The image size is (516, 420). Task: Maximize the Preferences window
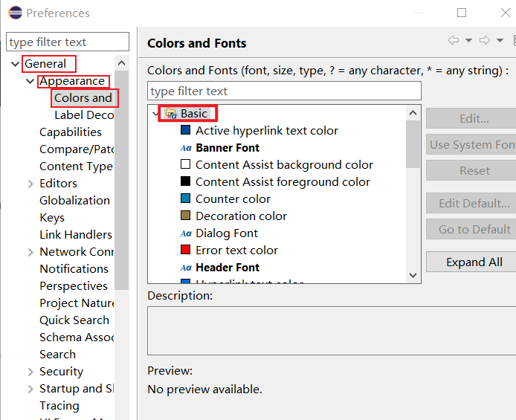462,13
